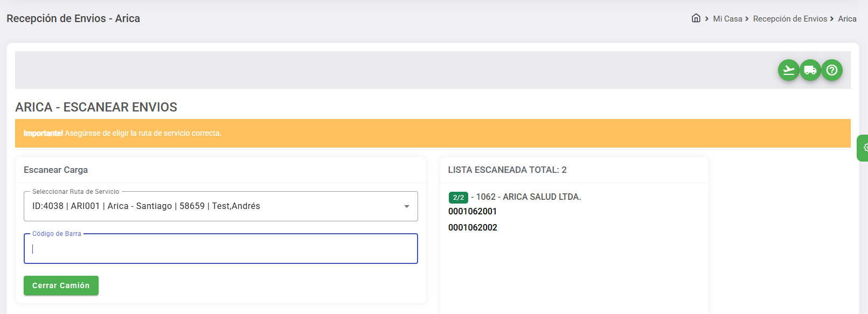Click the home icon in the breadcrumb

695,18
